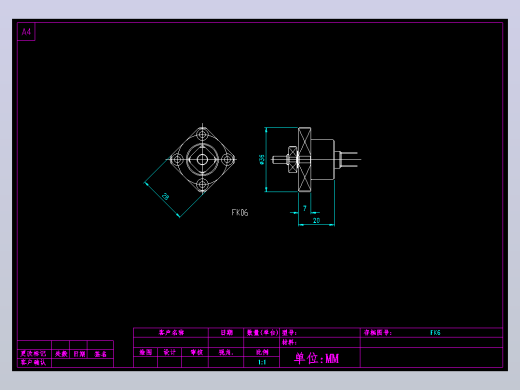Screen dimensions: 520x390
Task: Select the 签名 cell in revision table
Action: point(100,354)
